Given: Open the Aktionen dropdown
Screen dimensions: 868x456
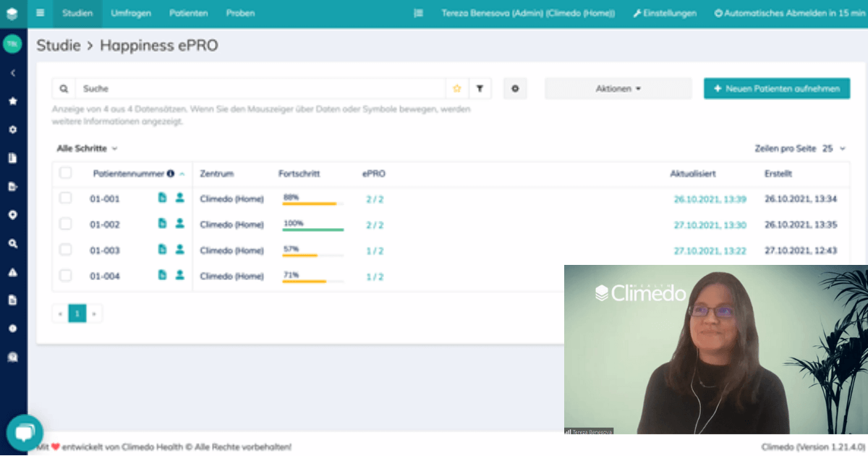Looking at the screenshot, I should tap(618, 88).
